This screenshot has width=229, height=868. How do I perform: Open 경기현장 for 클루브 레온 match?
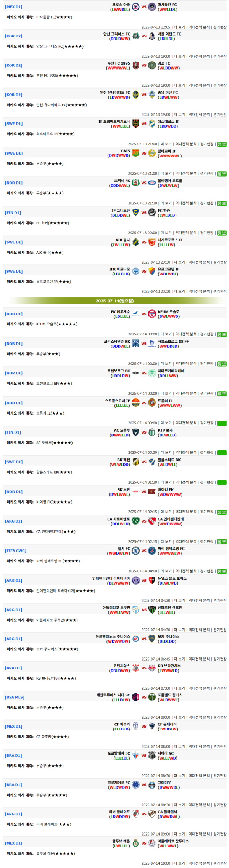pos(220,863)
